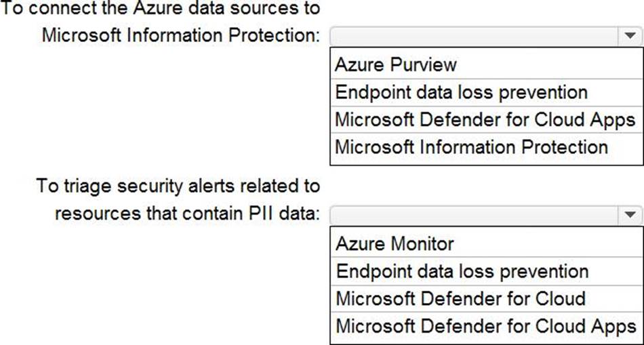
Task: Choose Endpoint data loss prevention in first list
Action: point(461,92)
